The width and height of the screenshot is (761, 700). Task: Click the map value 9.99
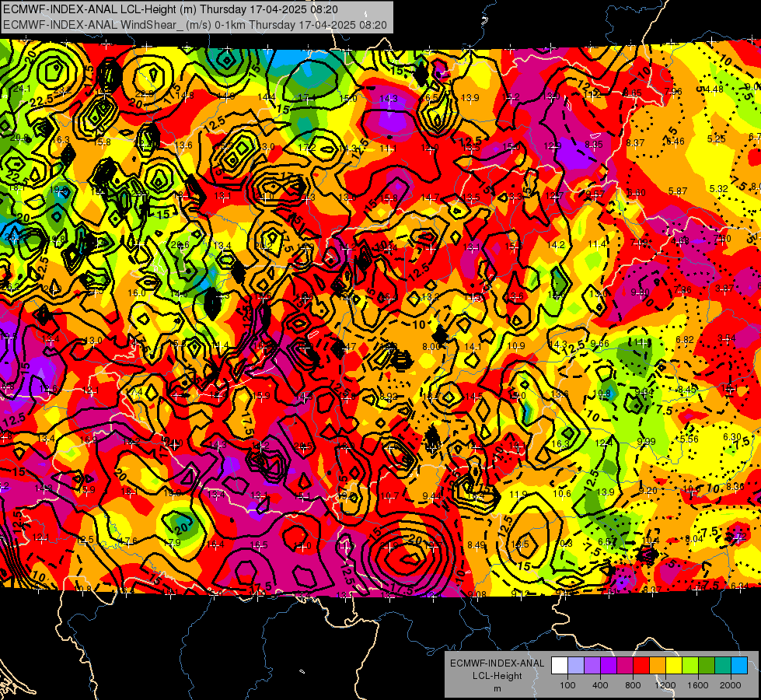(647, 441)
